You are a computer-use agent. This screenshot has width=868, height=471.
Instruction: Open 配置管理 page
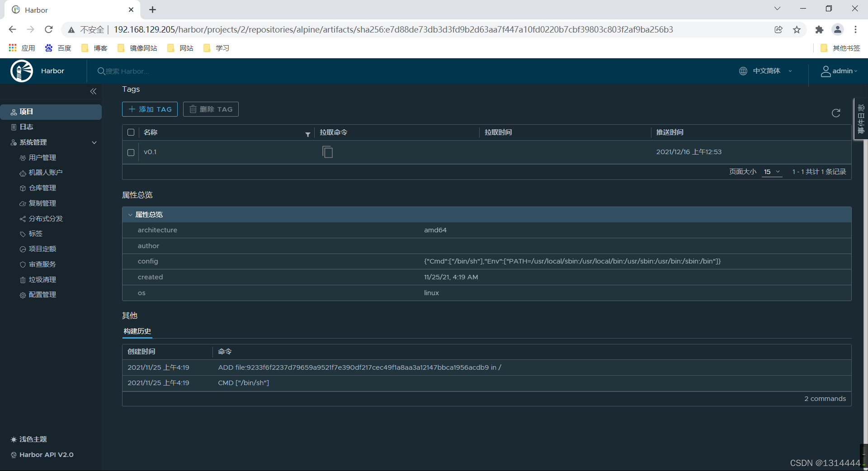(42, 295)
